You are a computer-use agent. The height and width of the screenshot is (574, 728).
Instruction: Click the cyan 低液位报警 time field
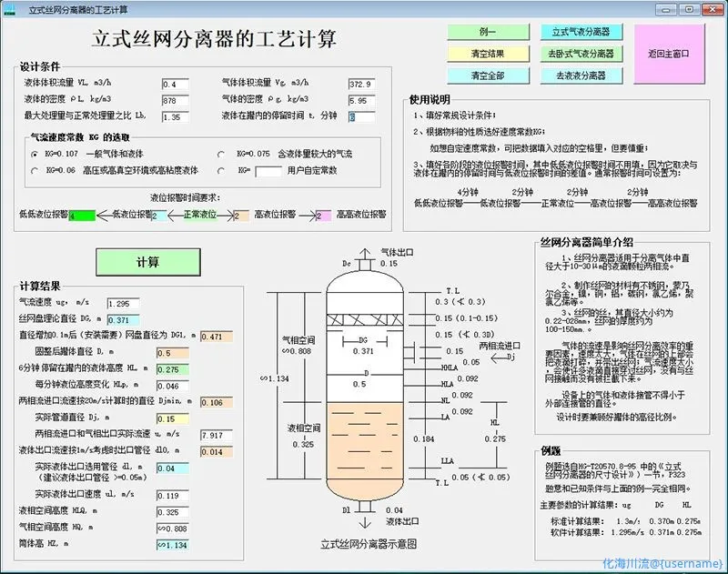point(158,216)
